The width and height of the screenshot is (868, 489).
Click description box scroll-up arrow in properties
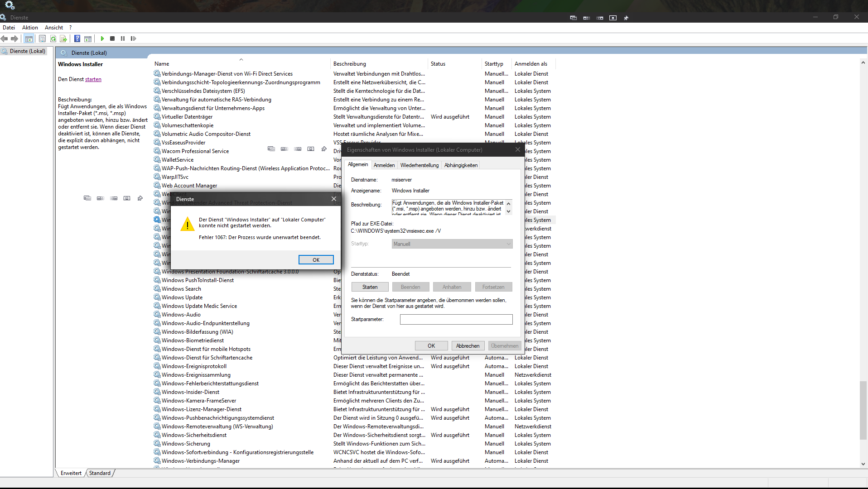pos(508,204)
